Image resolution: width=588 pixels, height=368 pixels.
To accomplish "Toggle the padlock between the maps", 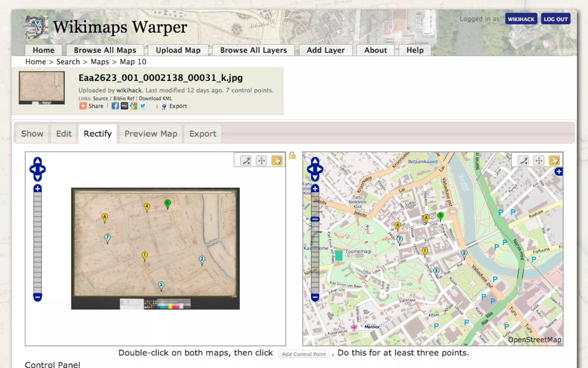I will [292, 155].
